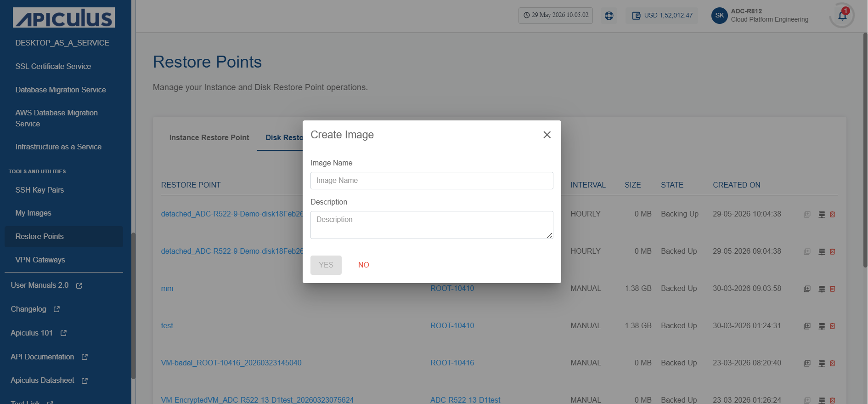
Task: Click the USD 1,52,012.47 wallet balance
Action: [662, 16]
